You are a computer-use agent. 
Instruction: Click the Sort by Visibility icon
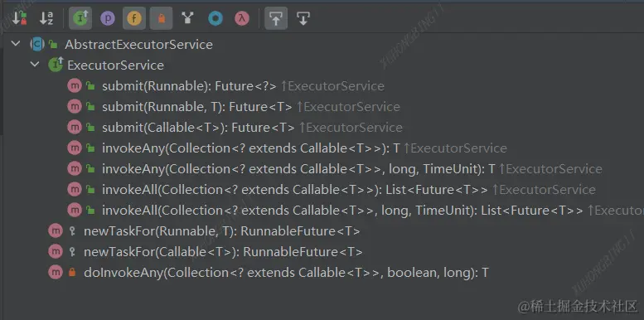[19, 18]
